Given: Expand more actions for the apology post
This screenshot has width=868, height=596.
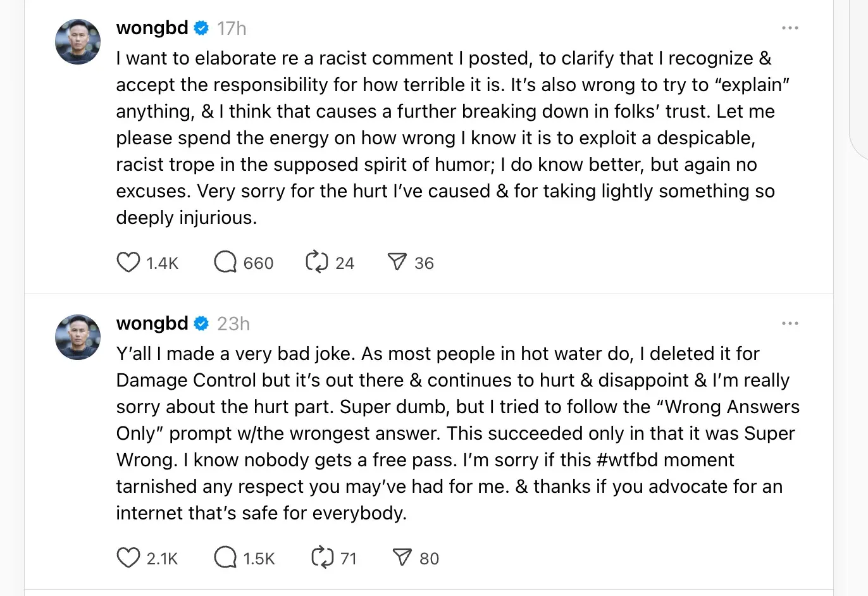Looking at the screenshot, I should (790, 28).
